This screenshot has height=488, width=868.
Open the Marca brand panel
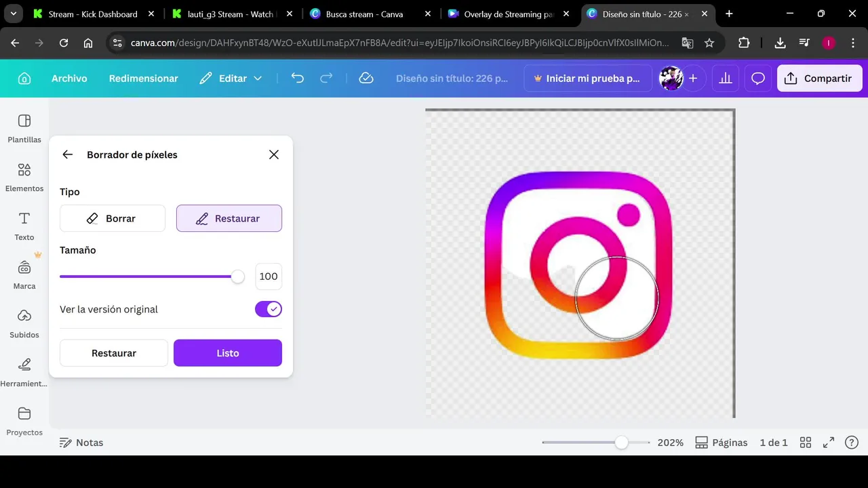pyautogui.click(x=24, y=275)
